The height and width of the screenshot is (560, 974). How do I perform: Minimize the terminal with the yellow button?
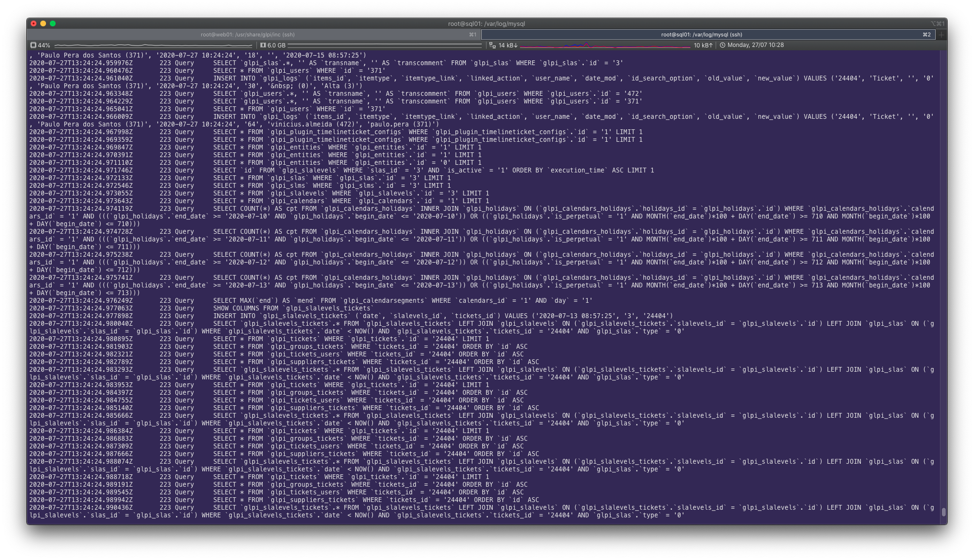pyautogui.click(x=43, y=23)
